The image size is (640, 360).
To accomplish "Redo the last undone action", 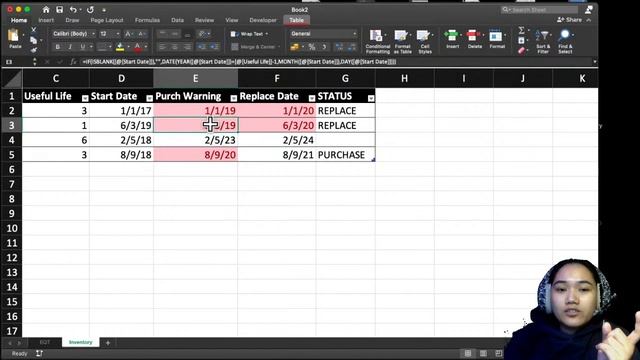I will [90, 9].
